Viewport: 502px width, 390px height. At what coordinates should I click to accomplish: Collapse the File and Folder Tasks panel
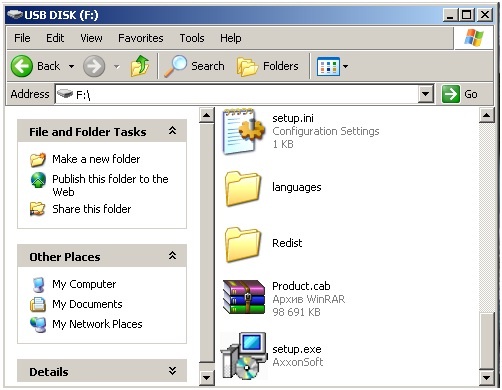click(x=172, y=131)
